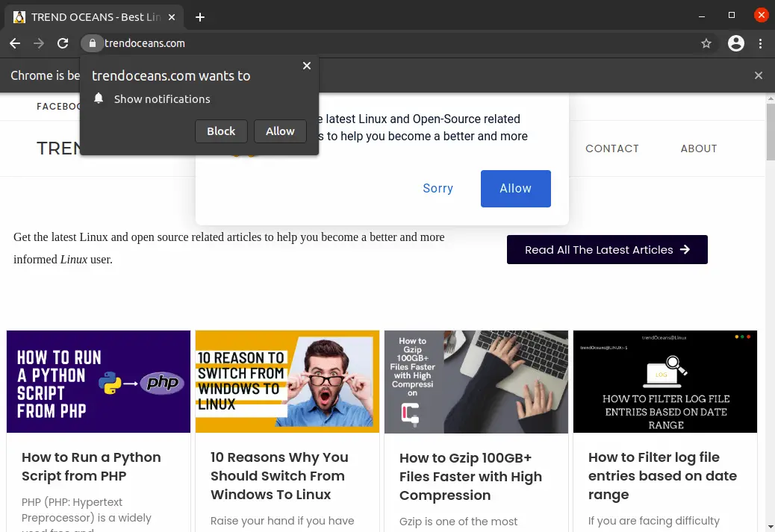Close the TREND OCEANS tab
The image size is (775, 532).
pyautogui.click(x=172, y=17)
